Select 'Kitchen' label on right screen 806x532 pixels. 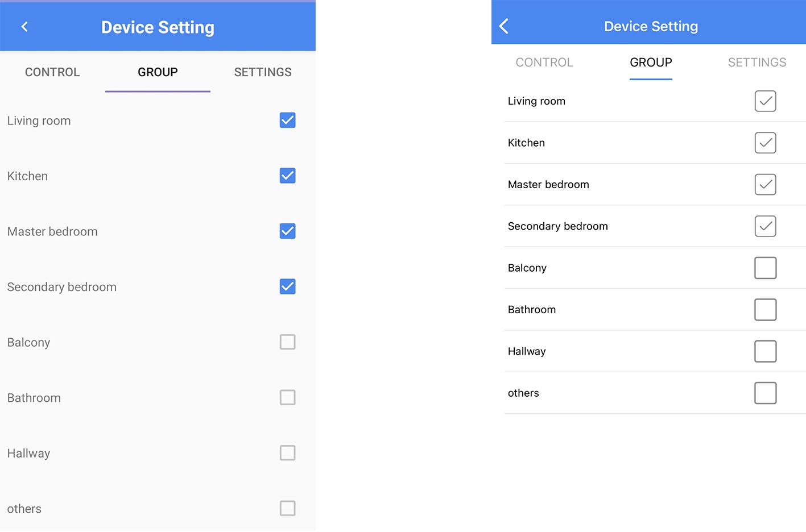(x=526, y=143)
